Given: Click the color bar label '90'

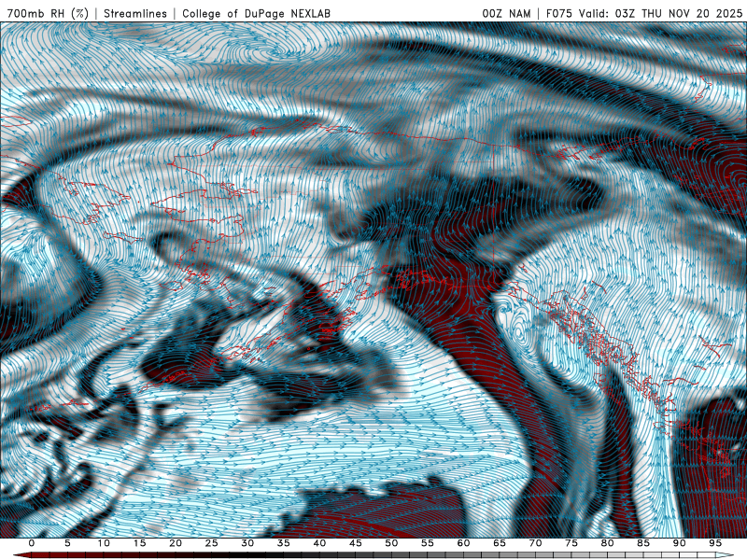Looking at the screenshot, I should (680, 543).
